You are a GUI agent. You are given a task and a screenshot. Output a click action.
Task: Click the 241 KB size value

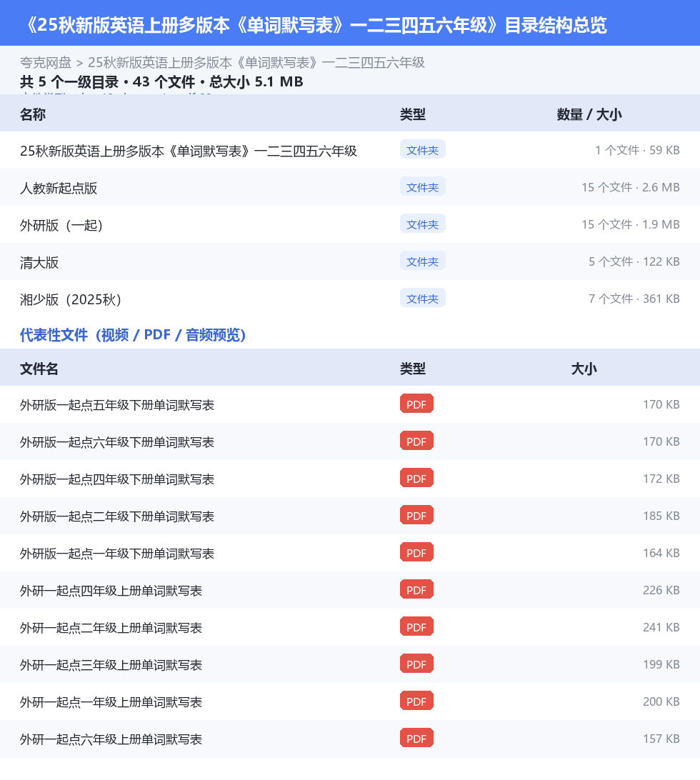coord(661,627)
